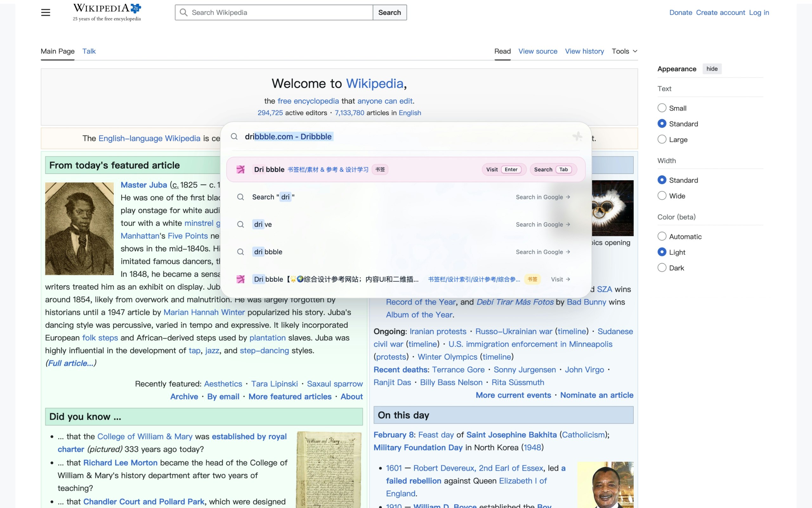Click the College of William & Mary link
The height and width of the screenshot is (508, 812).
[x=145, y=437]
